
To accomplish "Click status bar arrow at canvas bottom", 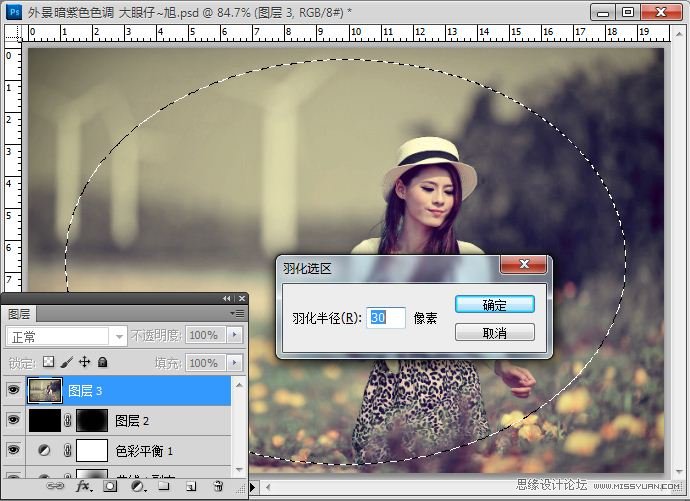I will click(253, 487).
